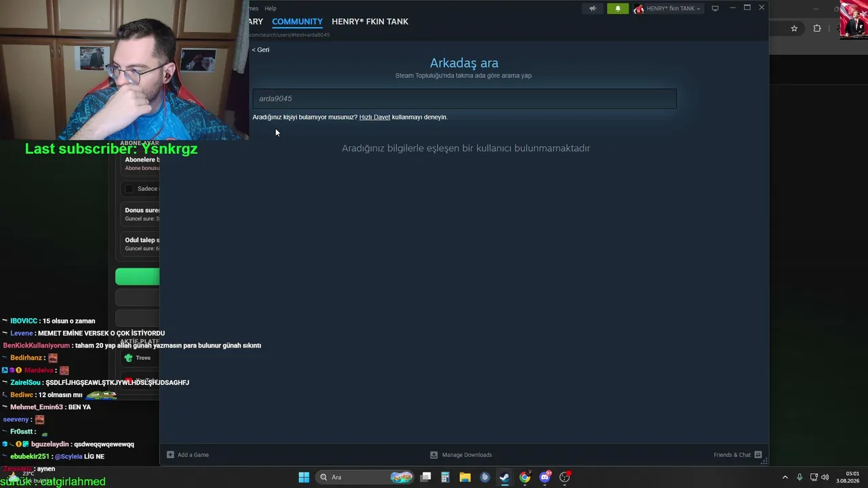Open the volume control in the tray
Screen dimensions: 868x488
tap(825, 477)
